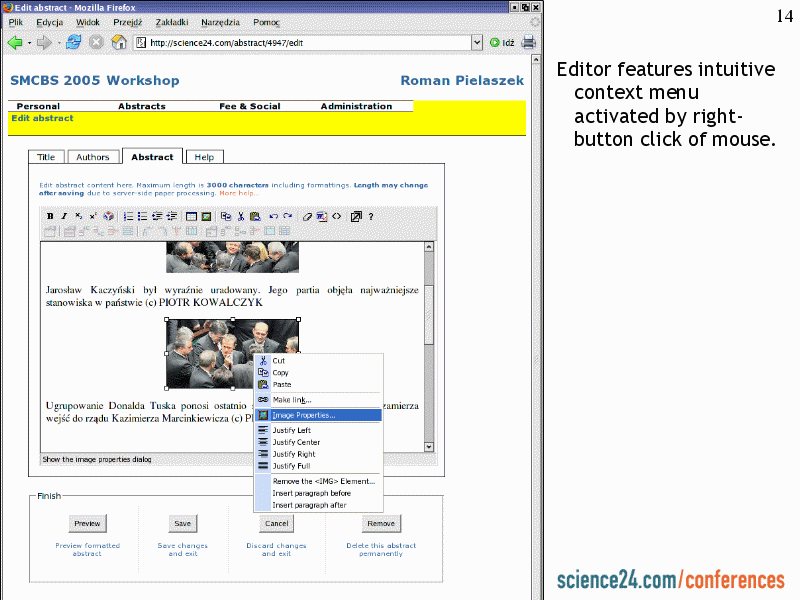Toggle HTML source view icon
Screen dimensions: 800x600
pyautogui.click(x=336, y=216)
